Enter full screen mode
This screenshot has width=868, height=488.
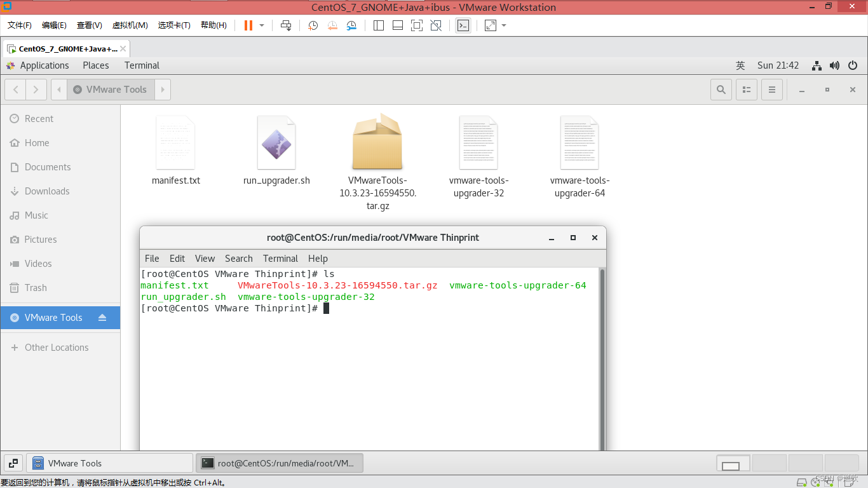pyautogui.click(x=417, y=25)
